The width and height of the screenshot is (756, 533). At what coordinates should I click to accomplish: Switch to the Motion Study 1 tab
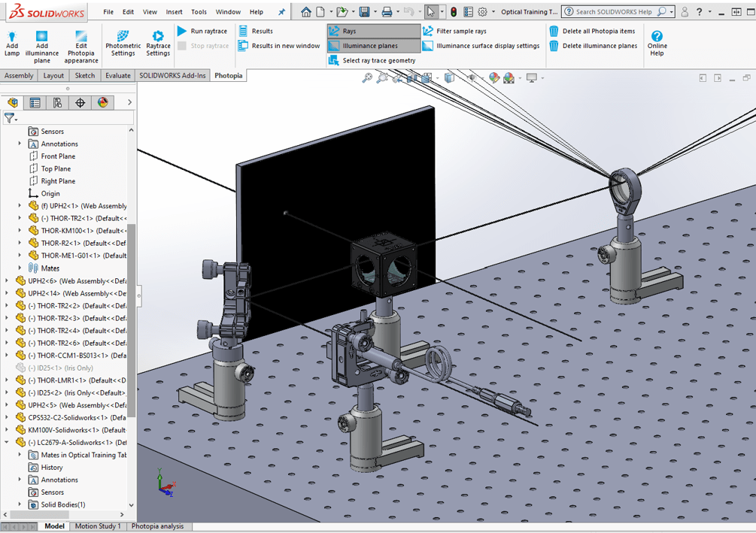click(99, 526)
